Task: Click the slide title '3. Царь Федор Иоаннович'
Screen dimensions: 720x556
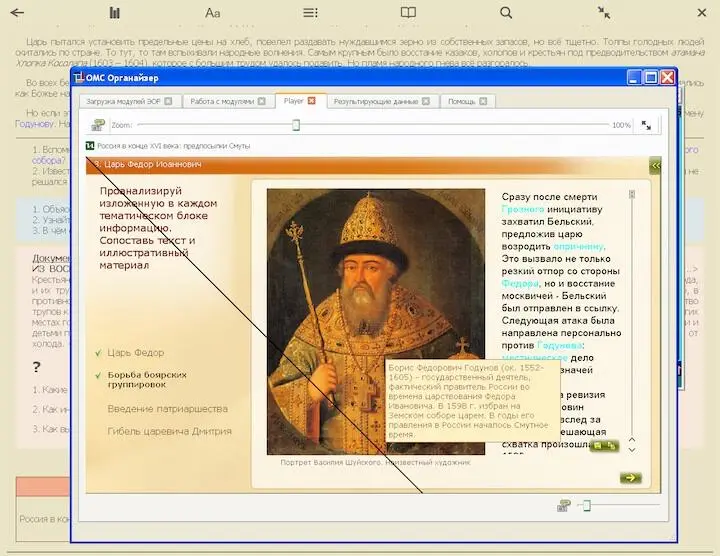Action: 147,164
